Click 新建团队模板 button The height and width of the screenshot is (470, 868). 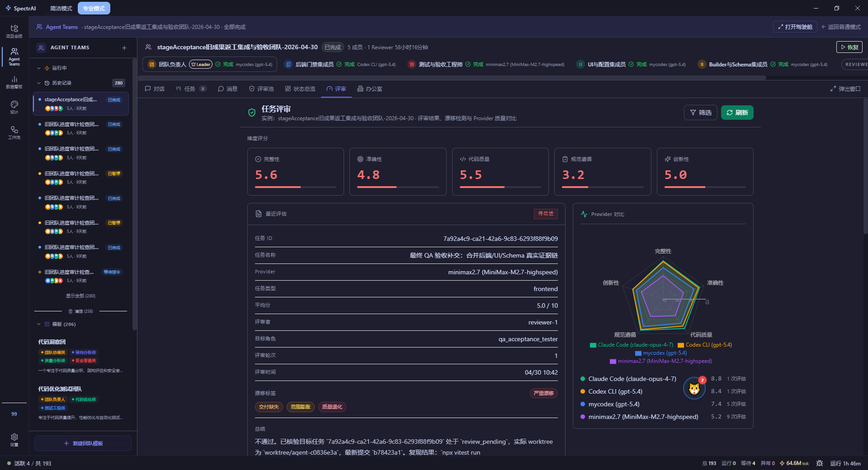(83, 443)
